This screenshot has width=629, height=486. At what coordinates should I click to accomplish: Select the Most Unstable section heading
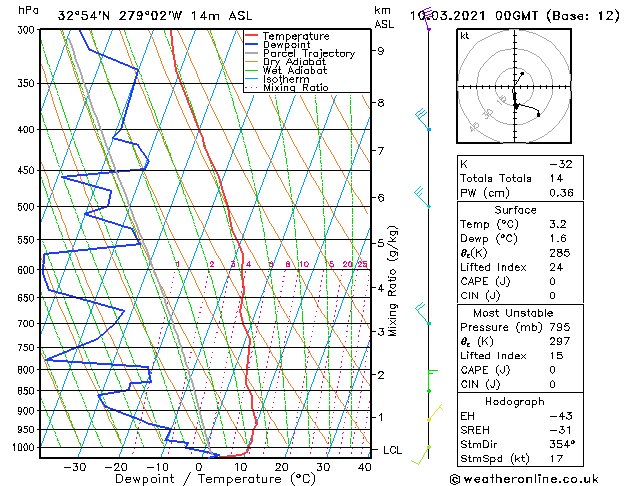pos(515,311)
